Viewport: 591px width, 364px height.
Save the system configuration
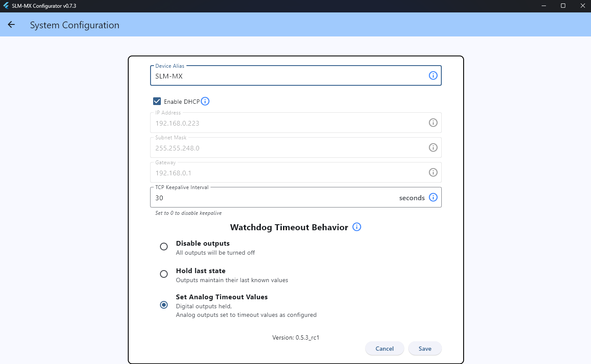coord(425,349)
